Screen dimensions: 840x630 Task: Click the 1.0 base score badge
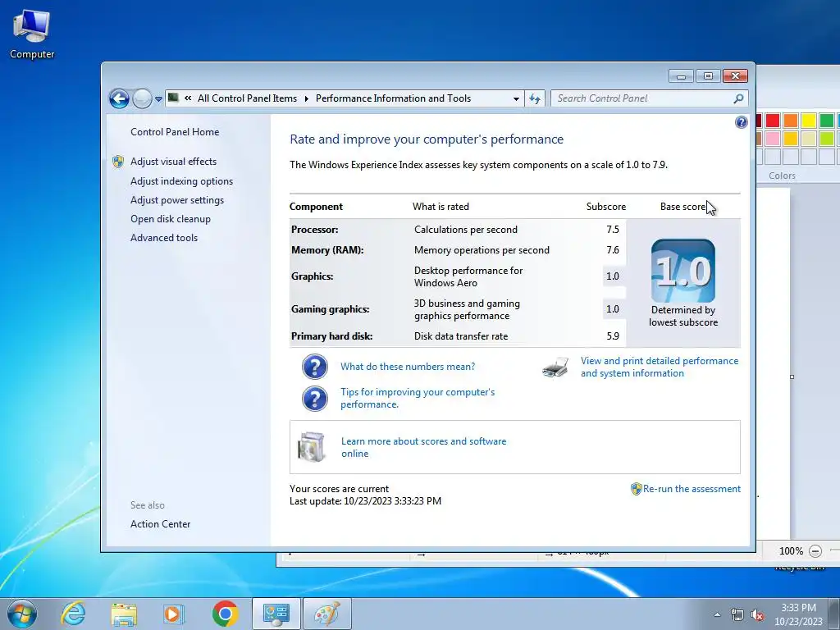(683, 271)
